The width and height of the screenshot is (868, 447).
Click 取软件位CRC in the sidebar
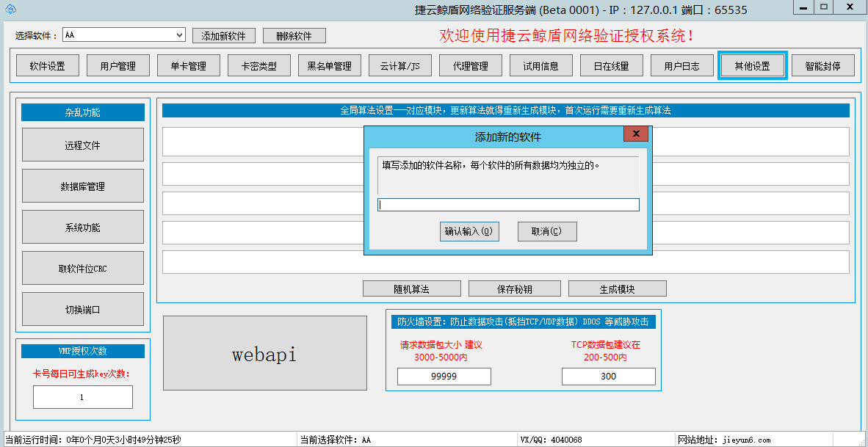click(82, 268)
